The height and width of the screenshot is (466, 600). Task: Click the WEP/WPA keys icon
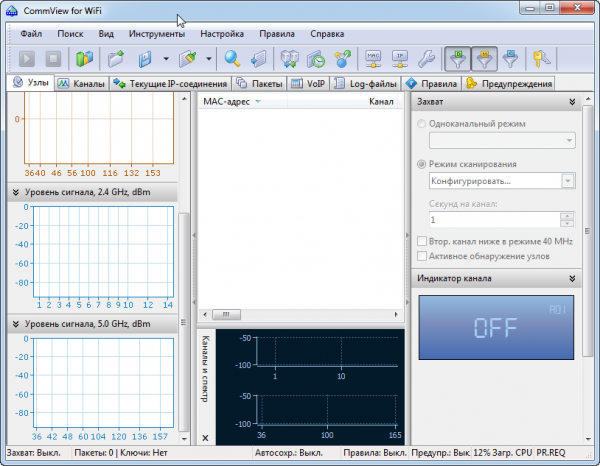[541, 59]
